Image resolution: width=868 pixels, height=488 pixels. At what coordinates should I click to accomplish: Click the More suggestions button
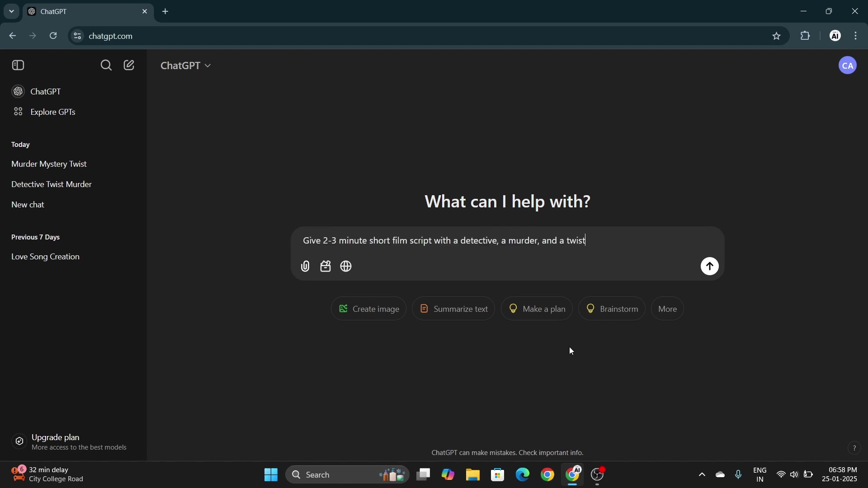coord(668,310)
